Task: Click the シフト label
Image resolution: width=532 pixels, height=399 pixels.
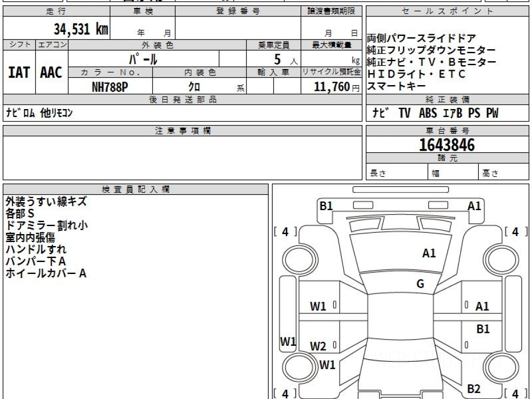Action: (x=19, y=45)
